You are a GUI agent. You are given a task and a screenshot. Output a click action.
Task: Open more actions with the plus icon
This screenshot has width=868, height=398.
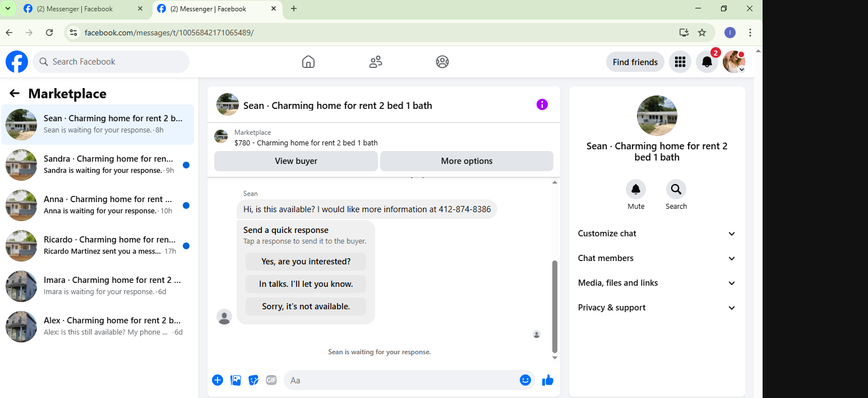[x=218, y=380]
